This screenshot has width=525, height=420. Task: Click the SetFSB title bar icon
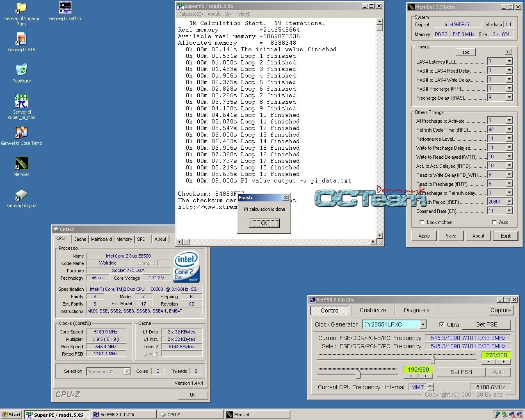[x=312, y=300]
